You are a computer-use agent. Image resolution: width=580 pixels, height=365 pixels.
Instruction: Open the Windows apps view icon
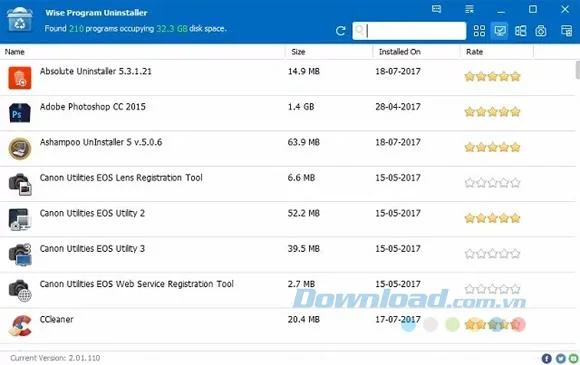click(x=520, y=31)
